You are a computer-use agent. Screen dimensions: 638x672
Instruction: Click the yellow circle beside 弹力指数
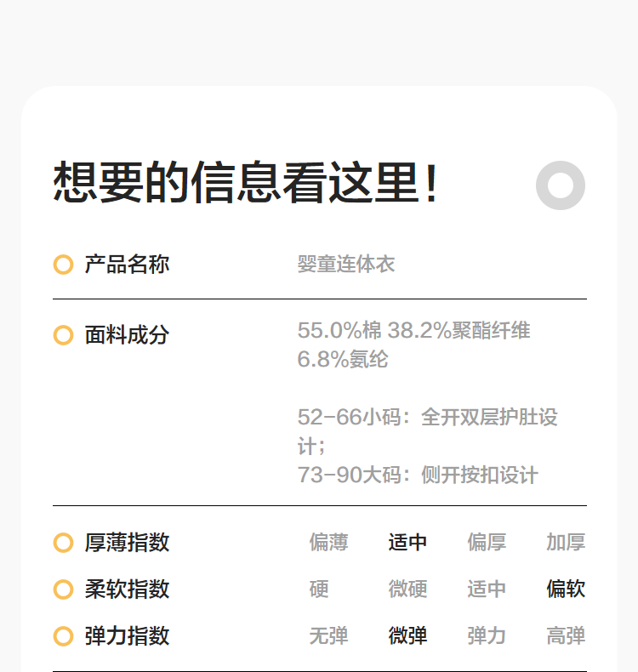click(63, 636)
